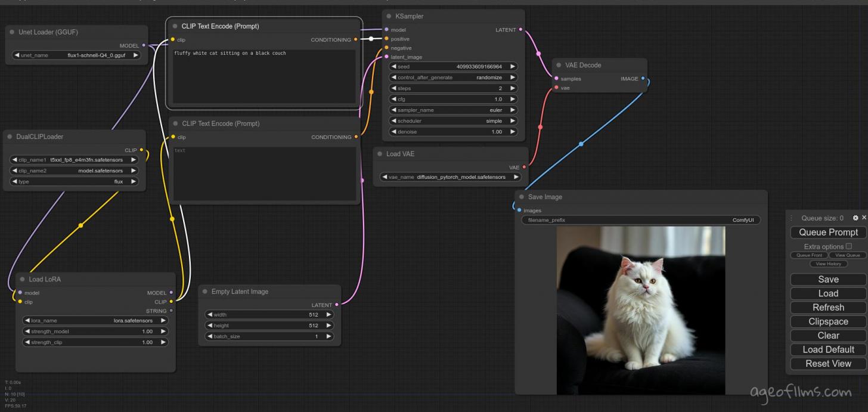
Task: Increase the steps value with right arrow
Action: pos(513,88)
